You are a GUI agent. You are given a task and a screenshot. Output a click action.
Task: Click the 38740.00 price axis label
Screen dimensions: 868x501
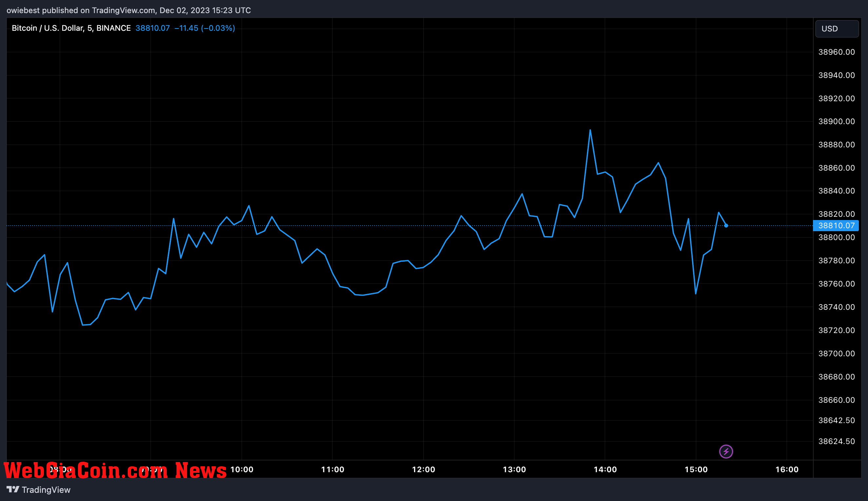836,307
